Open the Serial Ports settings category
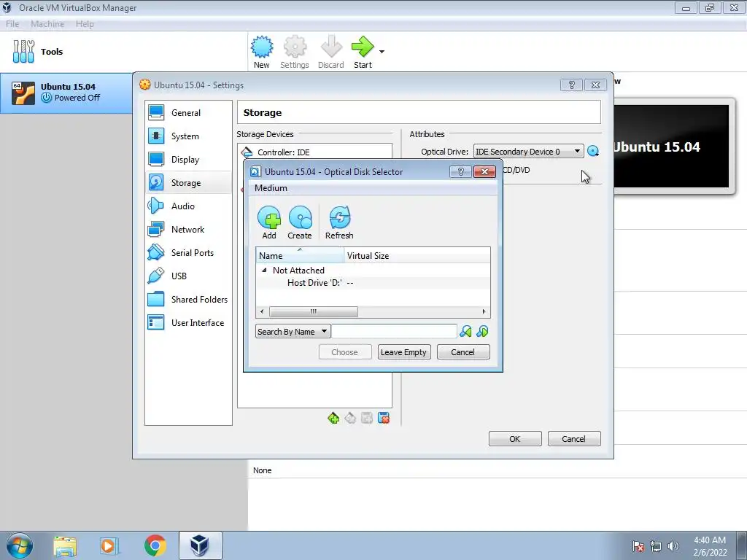Image resolution: width=747 pixels, height=560 pixels. tap(189, 253)
